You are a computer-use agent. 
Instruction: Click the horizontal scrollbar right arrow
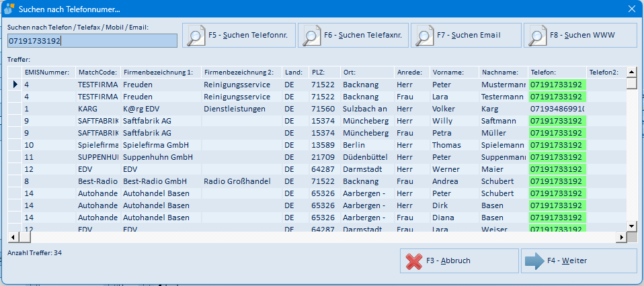(622, 237)
